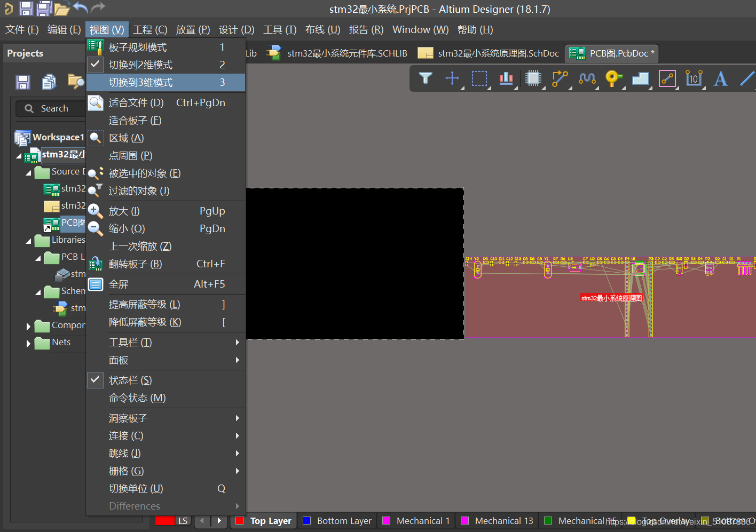Activate the interactive routing tool
This screenshot has height=532, width=756.
[x=560, y=78]
